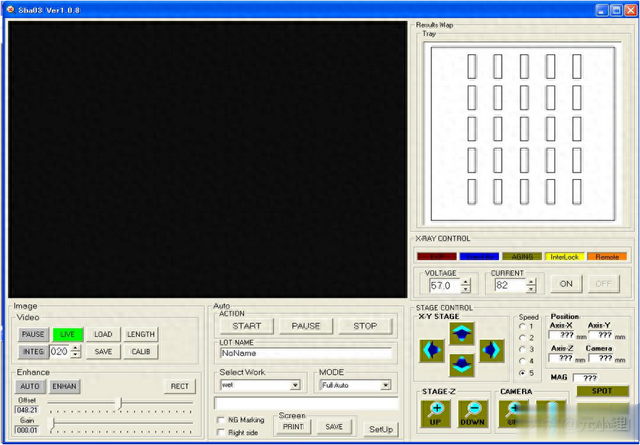This screenshot has width=640, height=445.
Task: Click the red EXP status indicator
Action: point(437,257)
